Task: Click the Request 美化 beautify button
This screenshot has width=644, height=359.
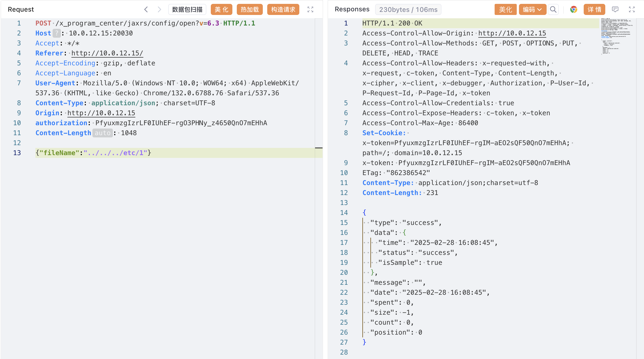Action: pos(221,9)
